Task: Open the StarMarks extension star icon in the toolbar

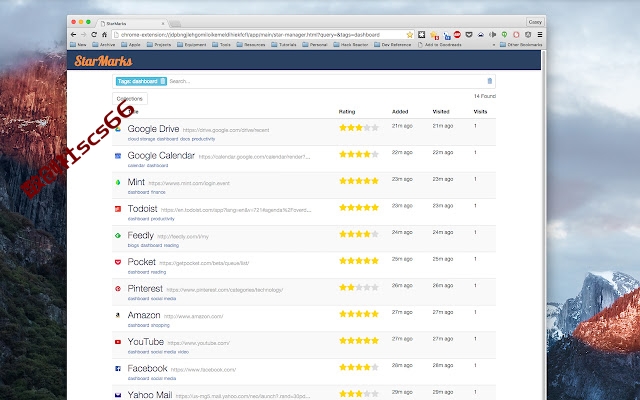Action: point(434,35)
